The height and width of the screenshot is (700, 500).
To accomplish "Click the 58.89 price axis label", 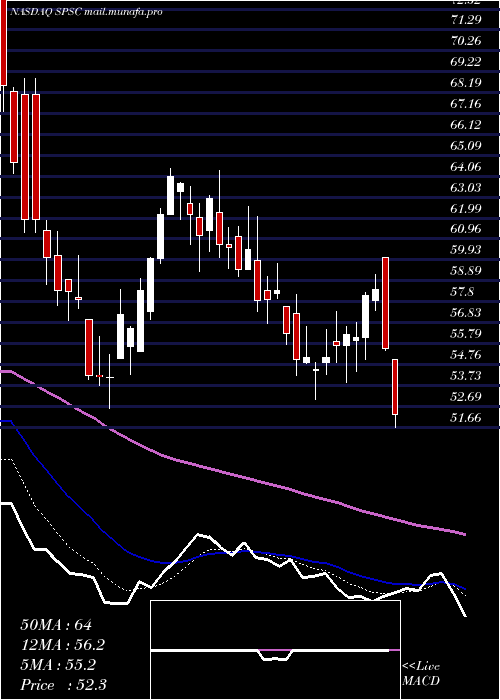I will (466, 271).
